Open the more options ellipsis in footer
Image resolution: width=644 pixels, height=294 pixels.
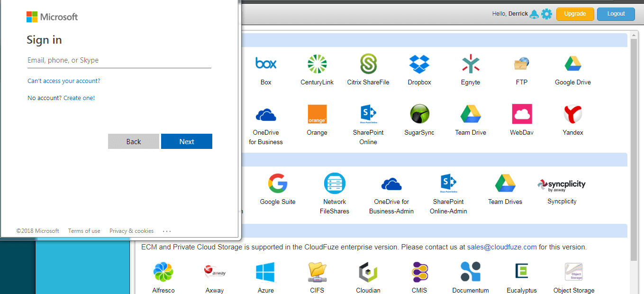tap(167, 231)
